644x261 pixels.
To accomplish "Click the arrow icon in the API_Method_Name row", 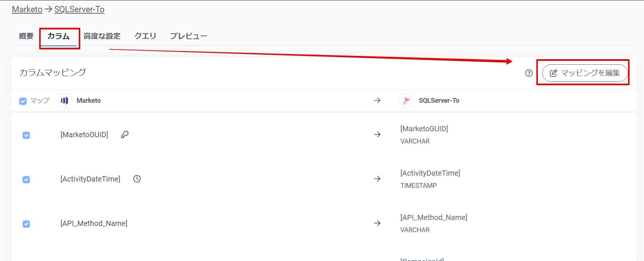I will coord(377,223).
